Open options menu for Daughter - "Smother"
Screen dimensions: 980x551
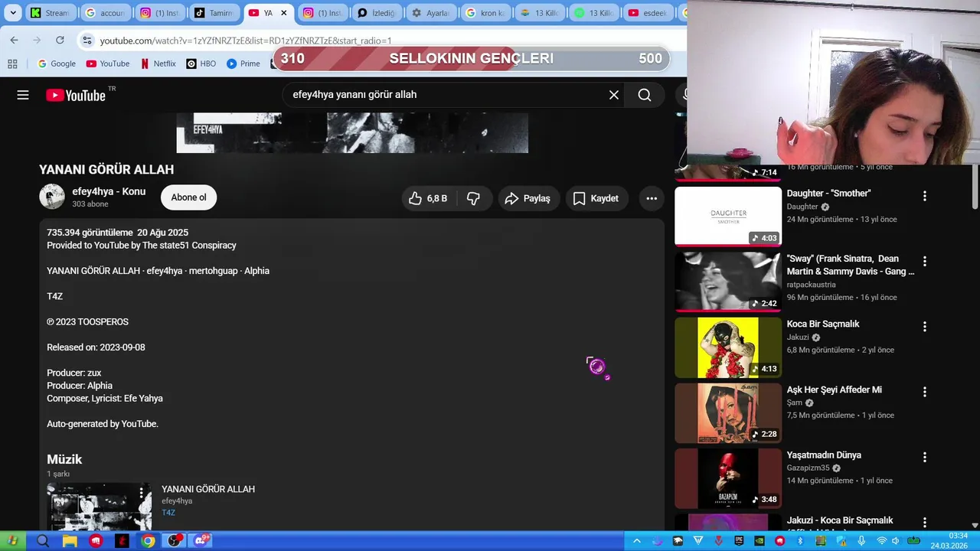click(924, 196)
